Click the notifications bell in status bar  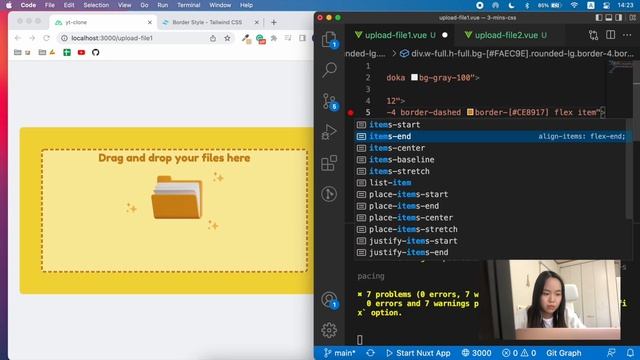pos(630,353)
